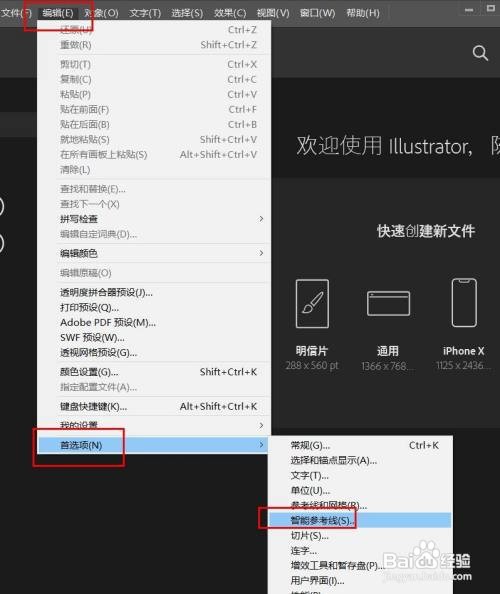Click the 复制(C) copy entry
500x594 pixels.
pyautogui.click(x=154, y=79)
